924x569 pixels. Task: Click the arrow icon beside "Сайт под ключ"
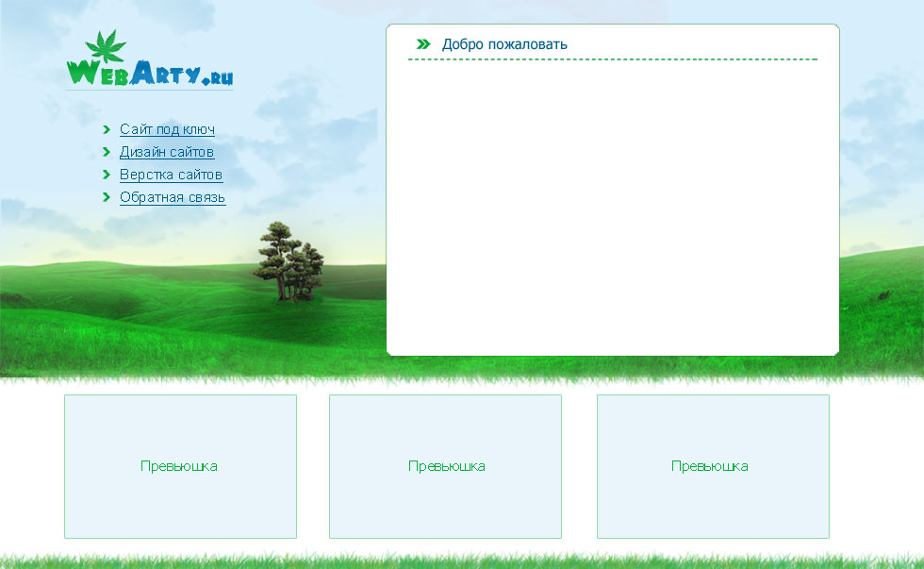[108, 129]
